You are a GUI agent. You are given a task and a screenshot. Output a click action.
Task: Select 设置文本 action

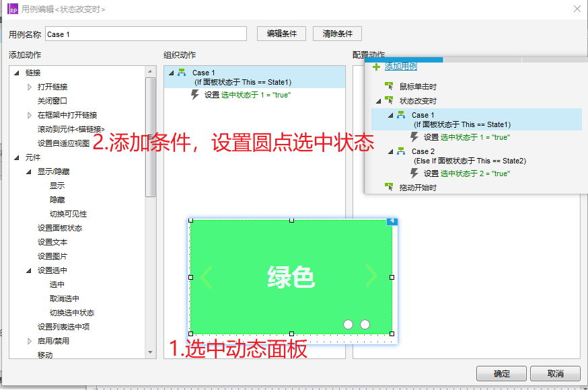coord(52,242)
